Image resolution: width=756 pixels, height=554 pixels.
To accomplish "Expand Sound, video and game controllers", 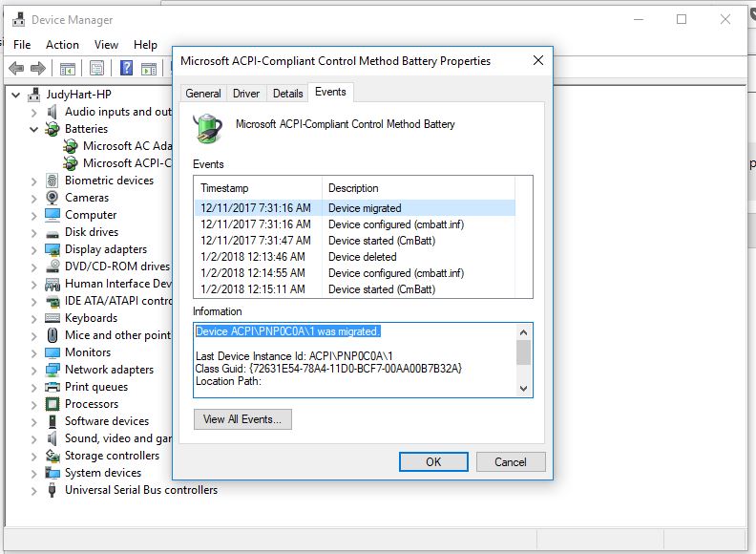I will click(33, 438).
